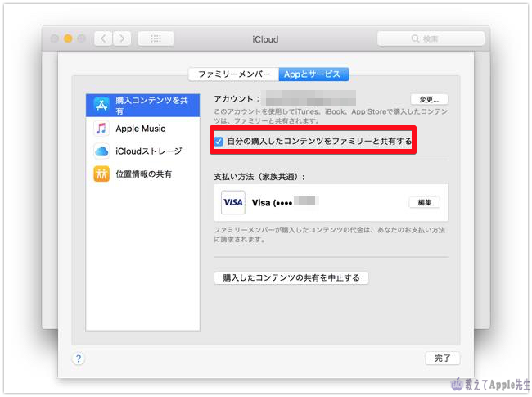This screenshot has height=397, width=532.
Task: Select the Appとサービス tab
Action: tap(313, 74)
